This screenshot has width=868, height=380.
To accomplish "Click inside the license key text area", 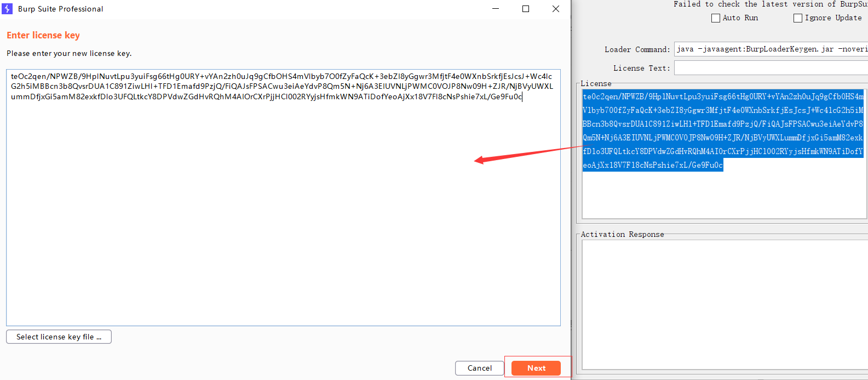I will [x=283, y=197].
